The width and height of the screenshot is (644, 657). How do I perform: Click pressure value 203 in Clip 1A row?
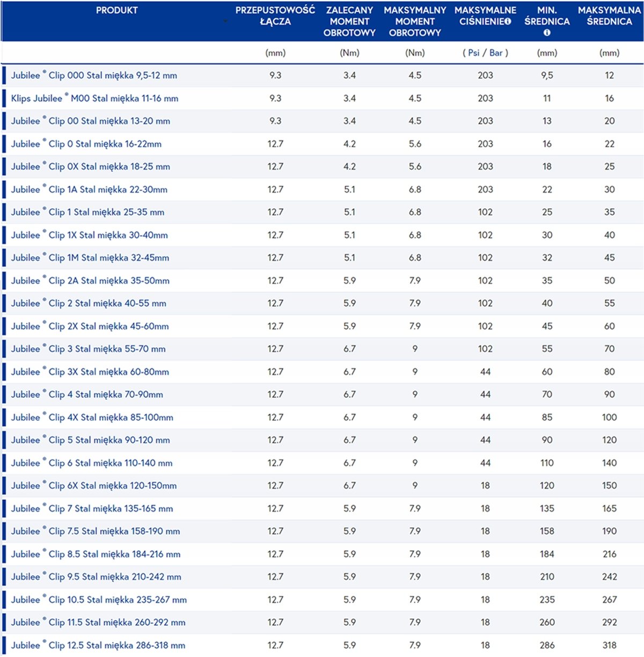(x=485, y=189)
